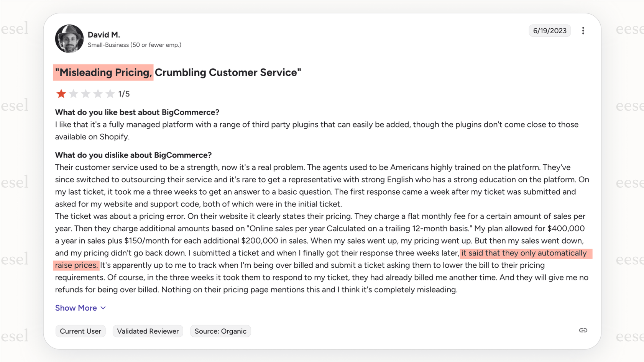
Task: Select the Validated Reviewer tag
Action: [148, 331]
